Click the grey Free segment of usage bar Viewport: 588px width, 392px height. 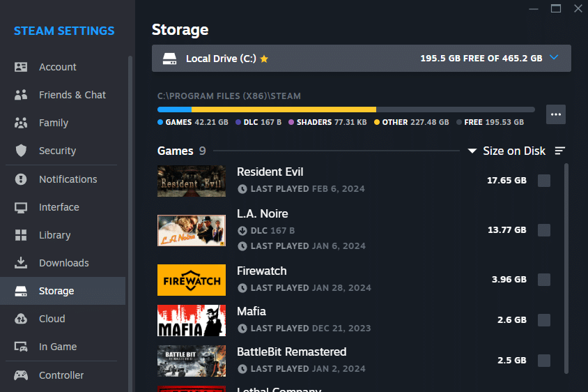click(x=456, y=110)
